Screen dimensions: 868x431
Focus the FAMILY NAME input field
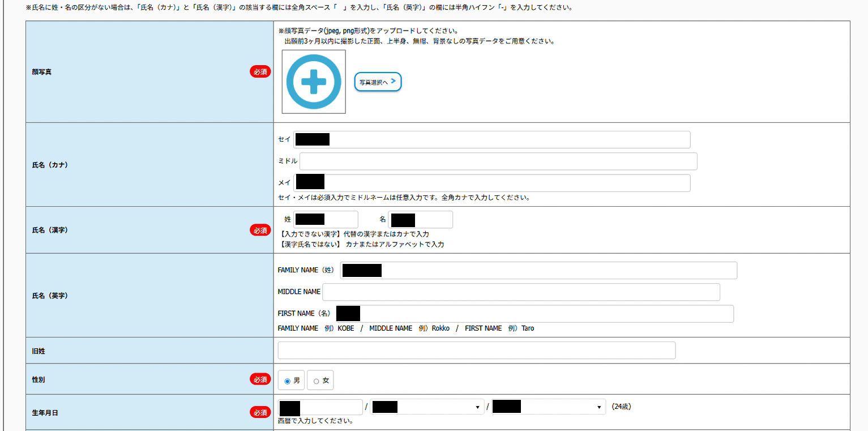(x=538, y=271)
